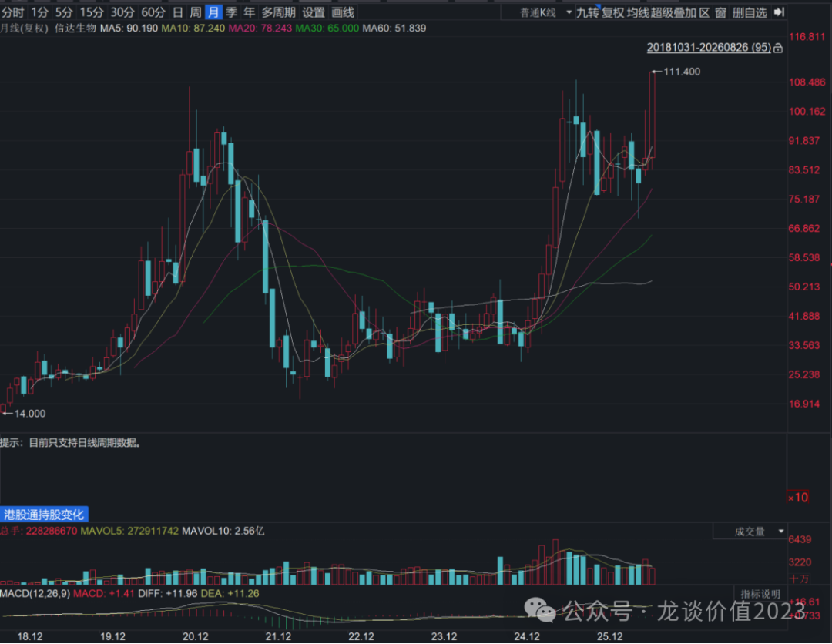Click the date range 20181031-20260826 (95) link

[709, 48]
